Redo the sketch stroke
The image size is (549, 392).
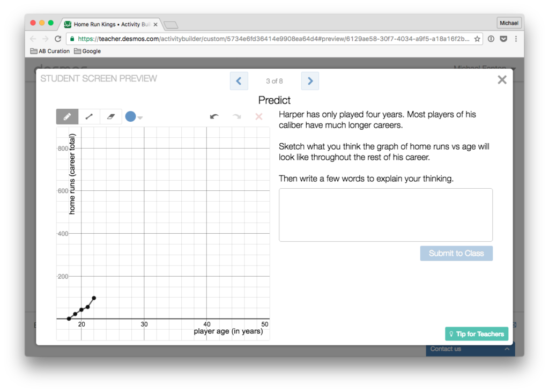click(236, 117)
